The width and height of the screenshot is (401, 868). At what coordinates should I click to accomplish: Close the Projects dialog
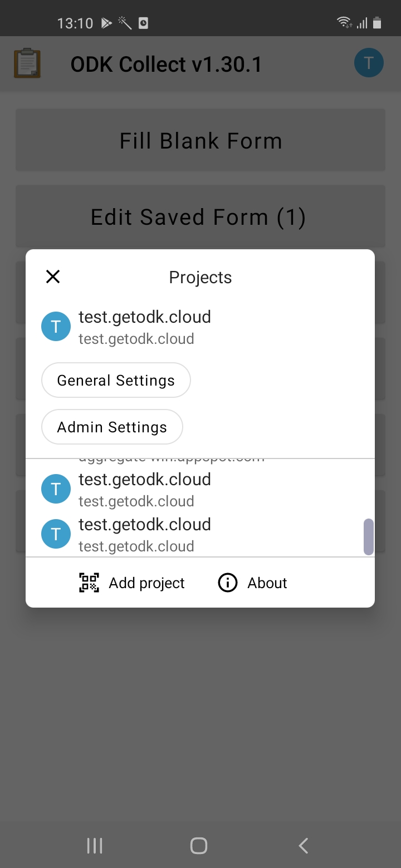[x=53, y=277]
